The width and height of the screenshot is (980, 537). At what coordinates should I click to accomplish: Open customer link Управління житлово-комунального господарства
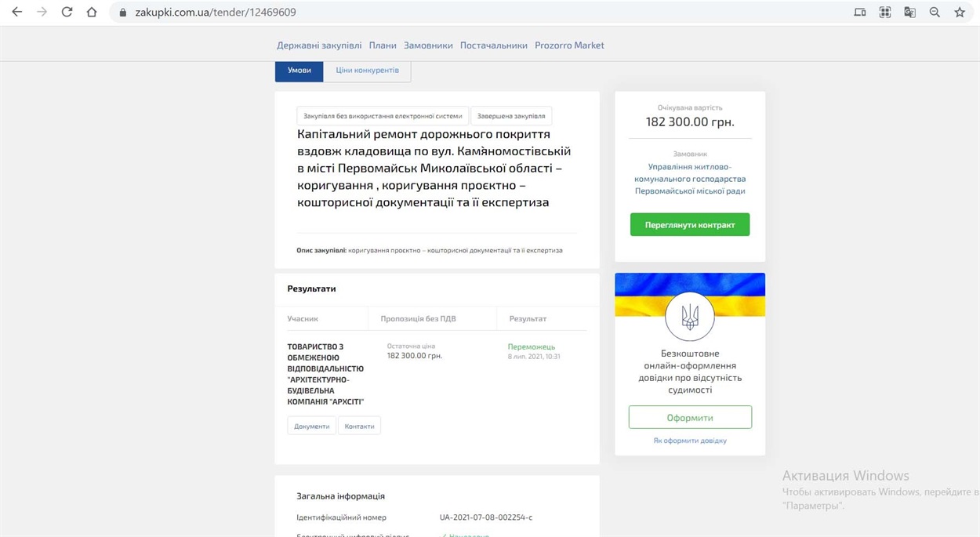(690, 179)
